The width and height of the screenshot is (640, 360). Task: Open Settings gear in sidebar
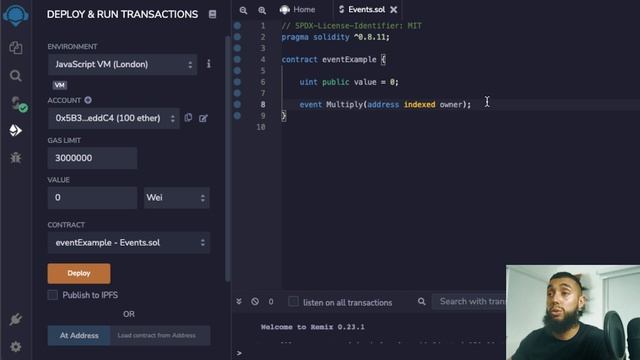[16, 347]
